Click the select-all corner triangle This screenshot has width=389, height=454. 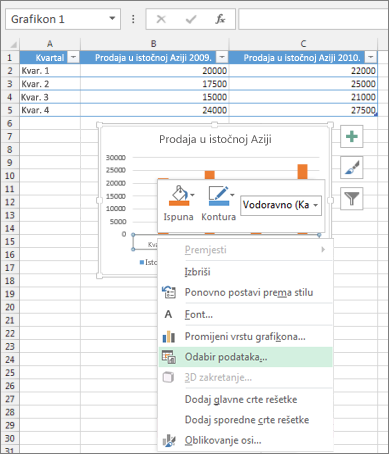pos(14,44)
